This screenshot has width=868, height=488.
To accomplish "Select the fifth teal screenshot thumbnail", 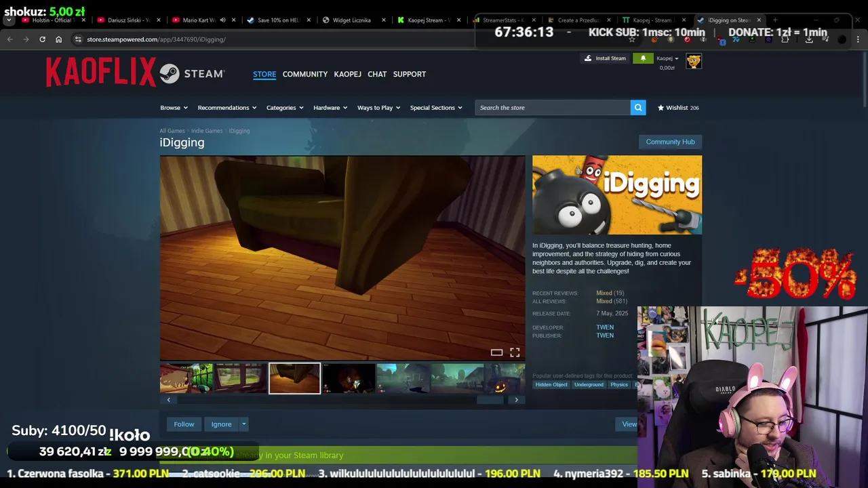I will point(403,378).
